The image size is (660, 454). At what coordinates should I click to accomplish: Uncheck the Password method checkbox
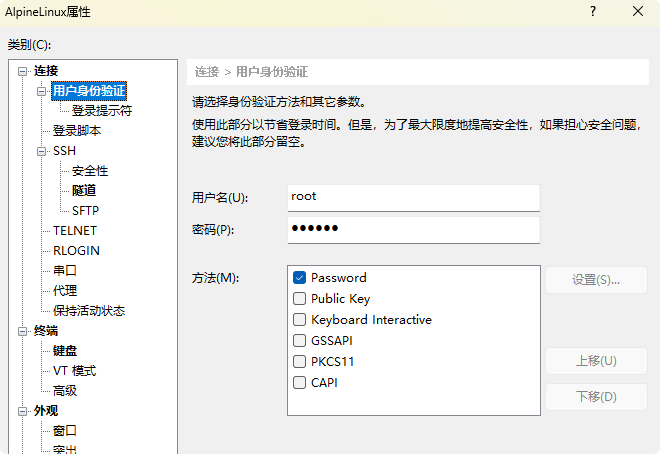pyautogui.click(x=299, y=278)
